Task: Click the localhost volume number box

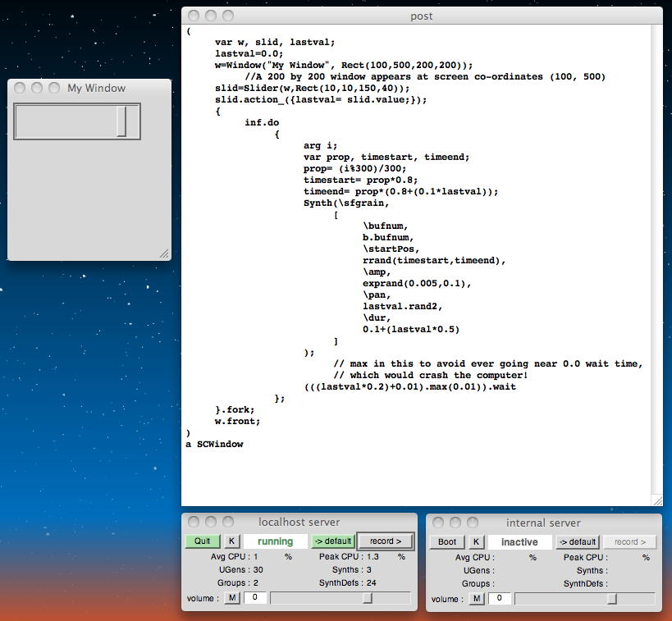Action: tap(254, 598)
